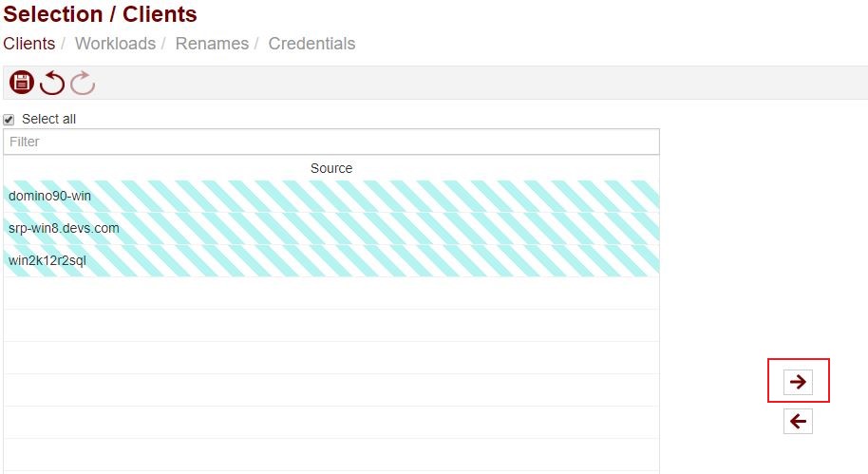
Task: Toggle the Select all checkbox
Action: click(x=9, y=120)
